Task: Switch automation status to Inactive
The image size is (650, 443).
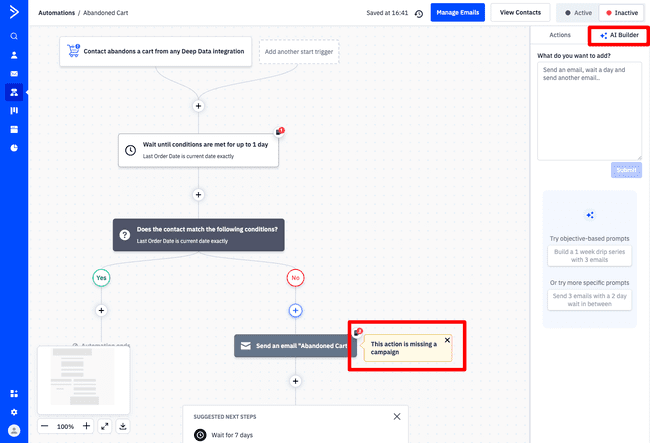Action: (x=621, y=13)
